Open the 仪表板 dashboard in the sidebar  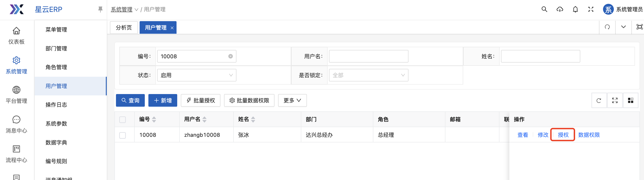16,36
